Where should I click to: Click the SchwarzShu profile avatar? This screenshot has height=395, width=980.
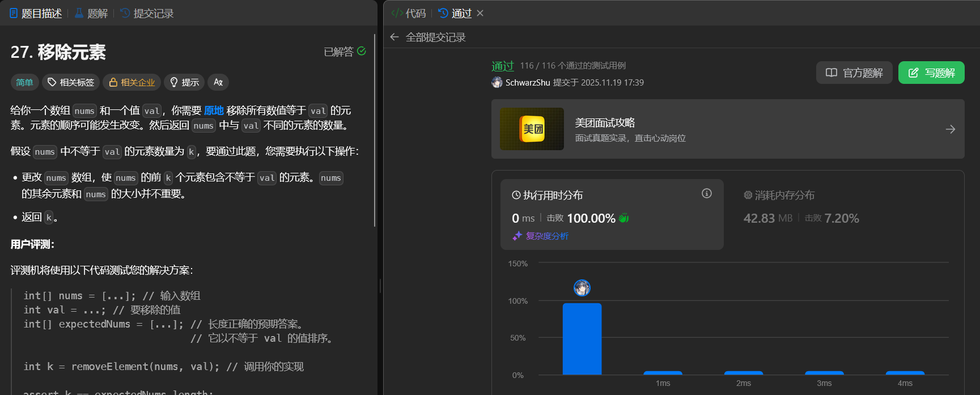497,82
